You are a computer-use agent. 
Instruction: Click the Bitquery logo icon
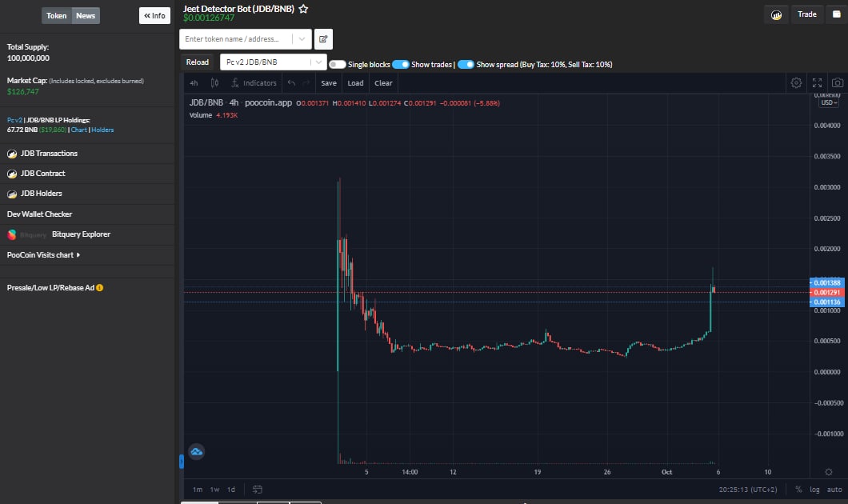(12, 234)
